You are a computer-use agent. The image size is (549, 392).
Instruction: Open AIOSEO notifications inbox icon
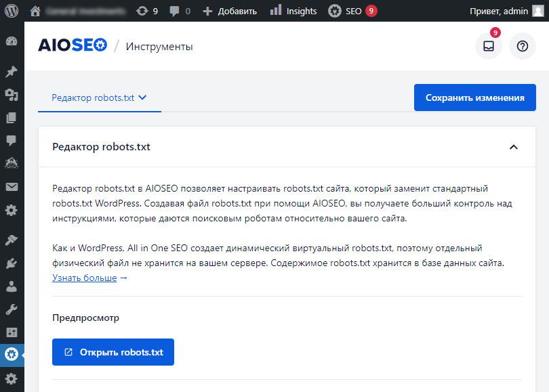(x=489, y=46)
